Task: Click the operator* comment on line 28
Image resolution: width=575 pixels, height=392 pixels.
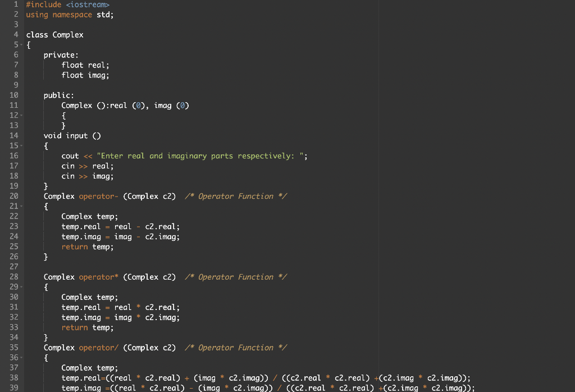Action: 236,277
